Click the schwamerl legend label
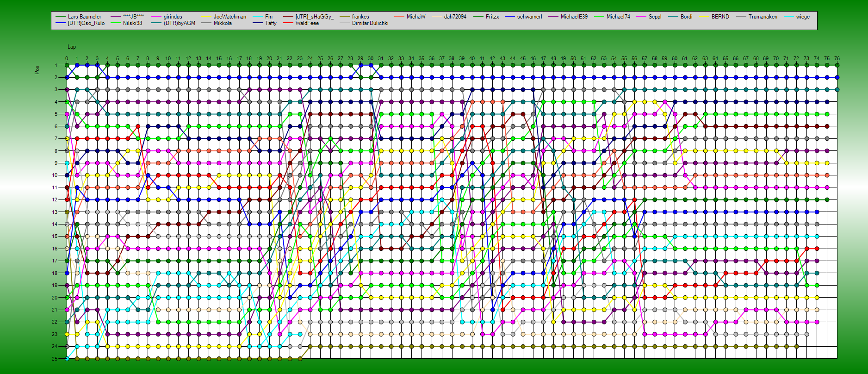Viewport: 868px width, 374px height. pyautogui.click(x=529, y=17)
